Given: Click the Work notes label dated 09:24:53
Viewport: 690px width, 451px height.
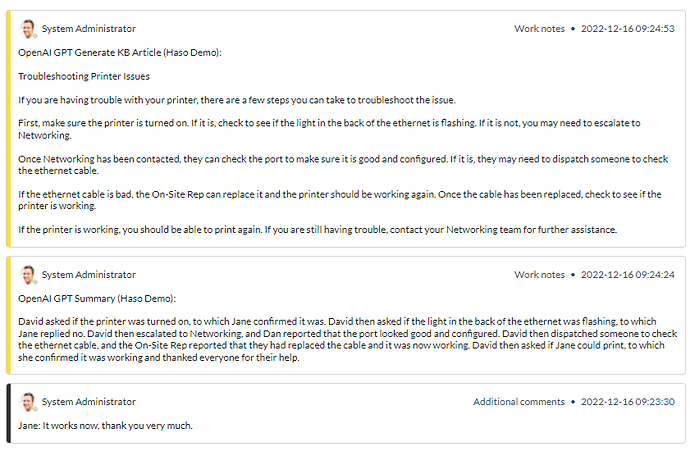Looking at the screenshot, I should click(x=539, y=29).
